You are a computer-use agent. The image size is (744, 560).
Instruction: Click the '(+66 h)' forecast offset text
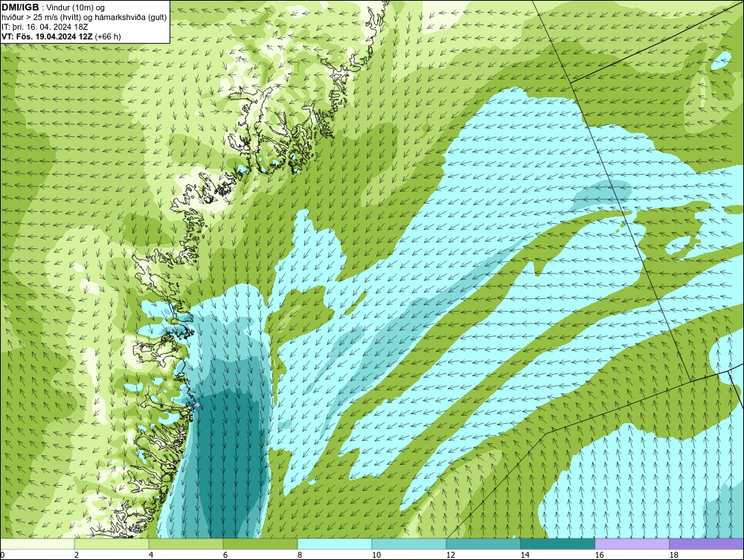tap(108, 36)
